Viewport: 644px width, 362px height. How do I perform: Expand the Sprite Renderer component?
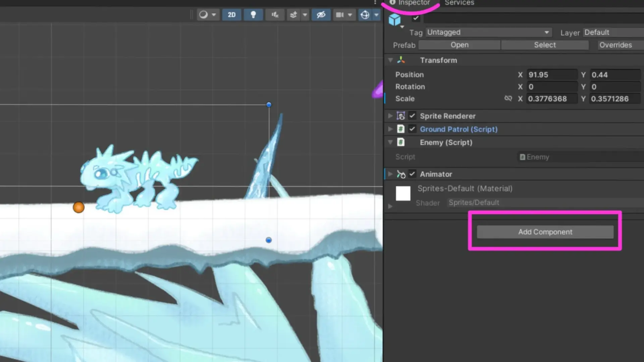point(390,116)
